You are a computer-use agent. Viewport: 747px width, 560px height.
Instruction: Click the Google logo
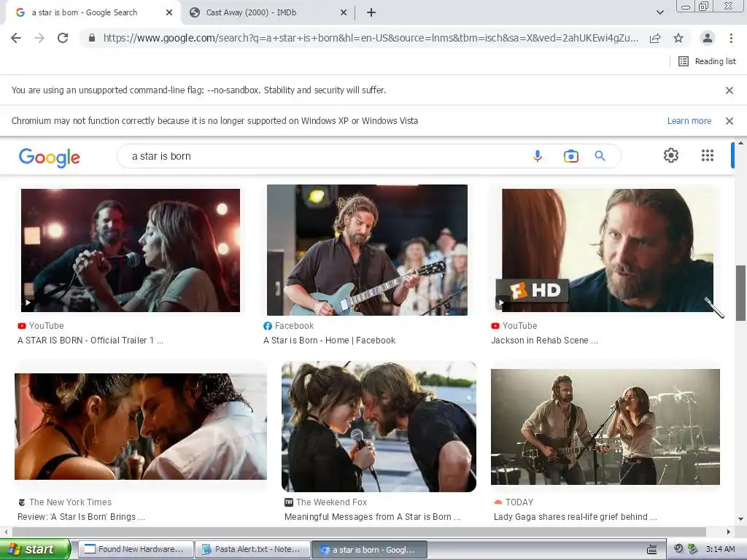(x=50, y=157)
